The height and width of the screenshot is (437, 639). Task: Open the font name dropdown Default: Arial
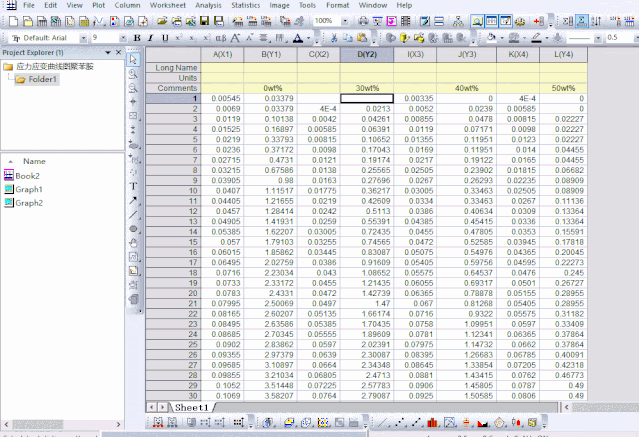click(x=83, y=38)
